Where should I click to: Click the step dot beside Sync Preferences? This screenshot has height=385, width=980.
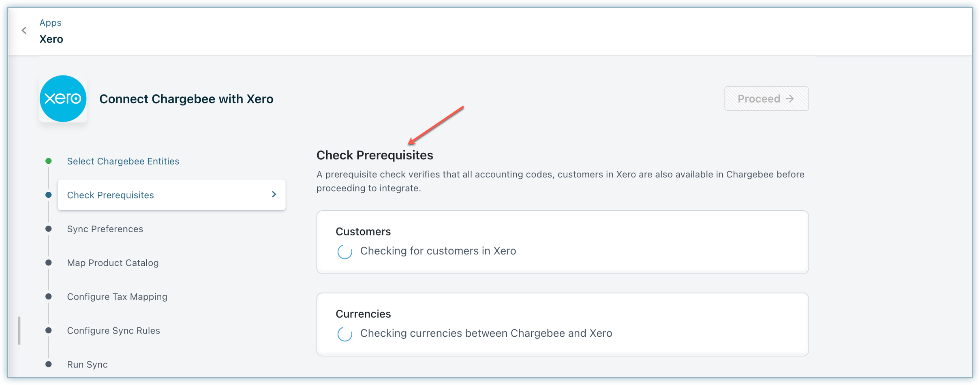tap(49, 229)
